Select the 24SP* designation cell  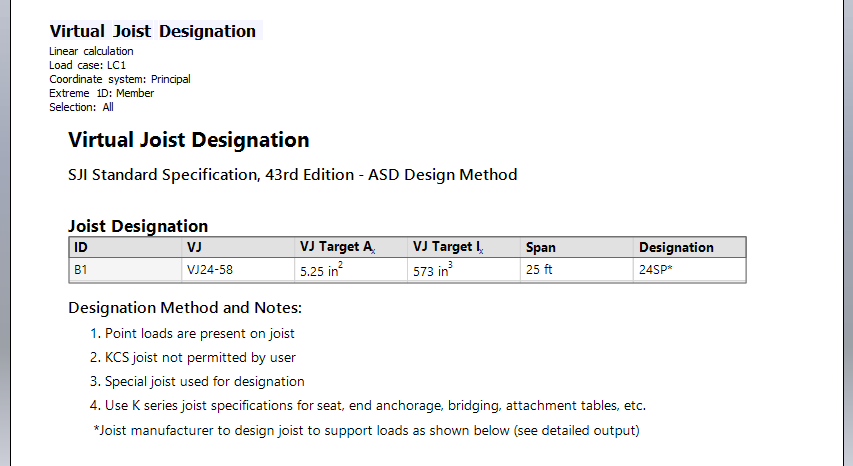[657, 269]
